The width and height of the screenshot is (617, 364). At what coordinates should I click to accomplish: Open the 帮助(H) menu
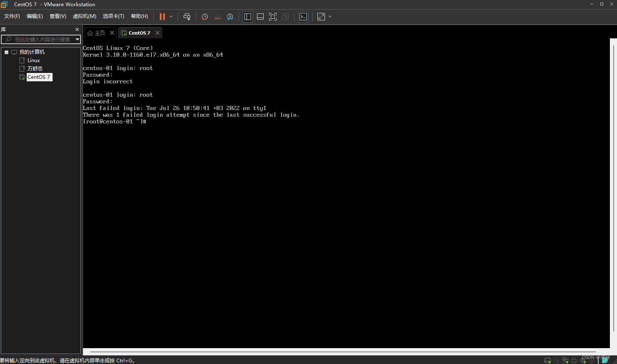click(139, 16)
